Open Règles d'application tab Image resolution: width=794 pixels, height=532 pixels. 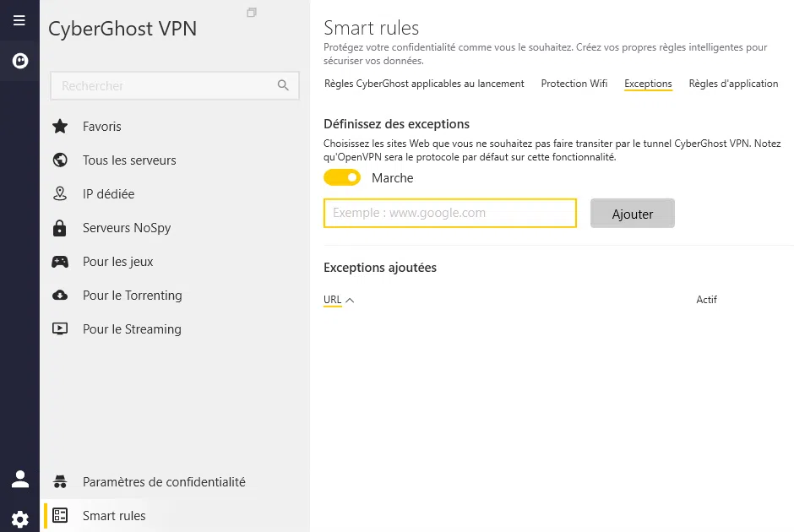(x=733, y=84)
